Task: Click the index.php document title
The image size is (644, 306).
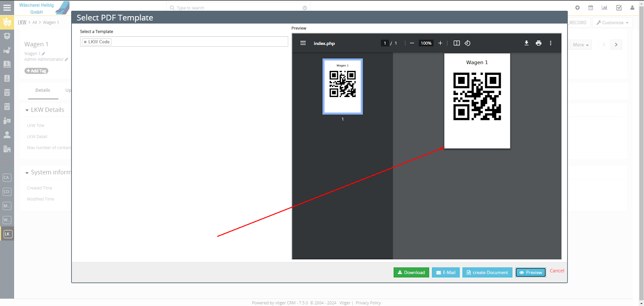Action: point(324,43)
